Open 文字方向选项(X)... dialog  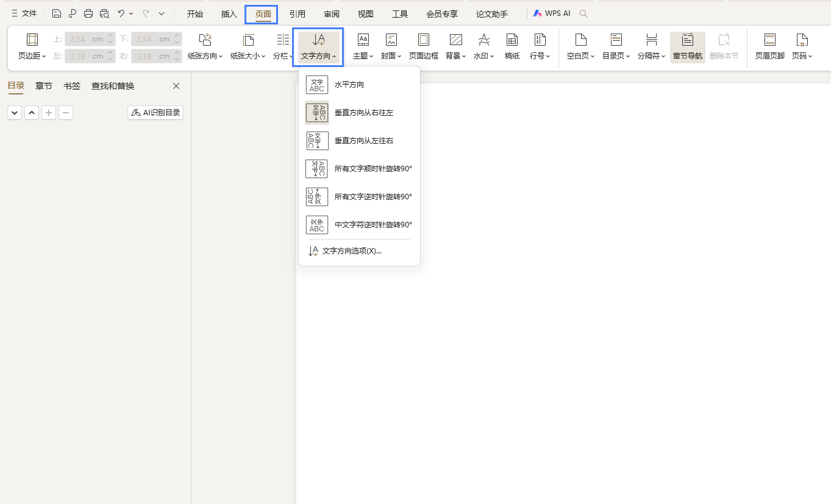pyautogui.click(x=359, y=251)
